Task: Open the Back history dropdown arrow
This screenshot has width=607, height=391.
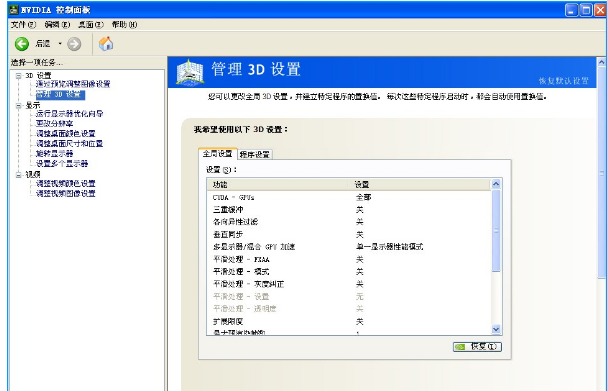Action: coord(60,44)
